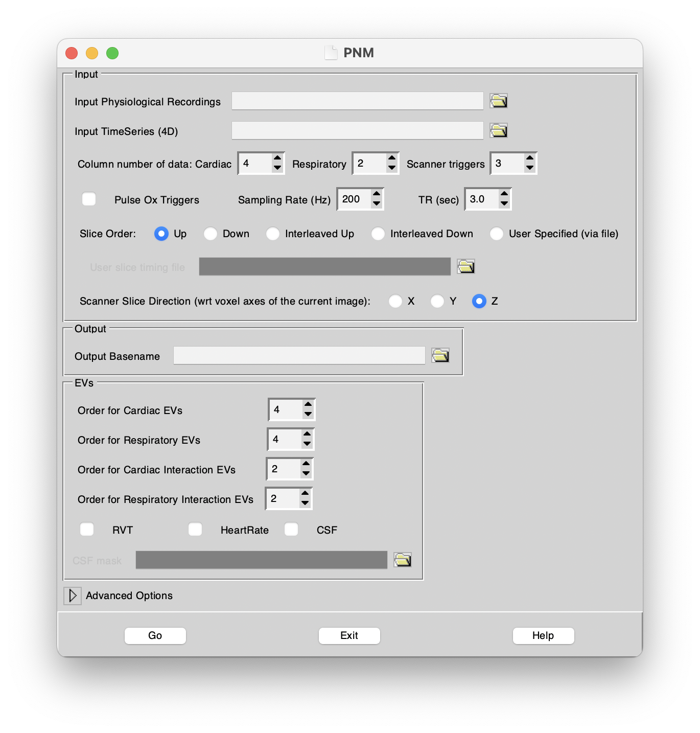Open the Help dialog

543,635
